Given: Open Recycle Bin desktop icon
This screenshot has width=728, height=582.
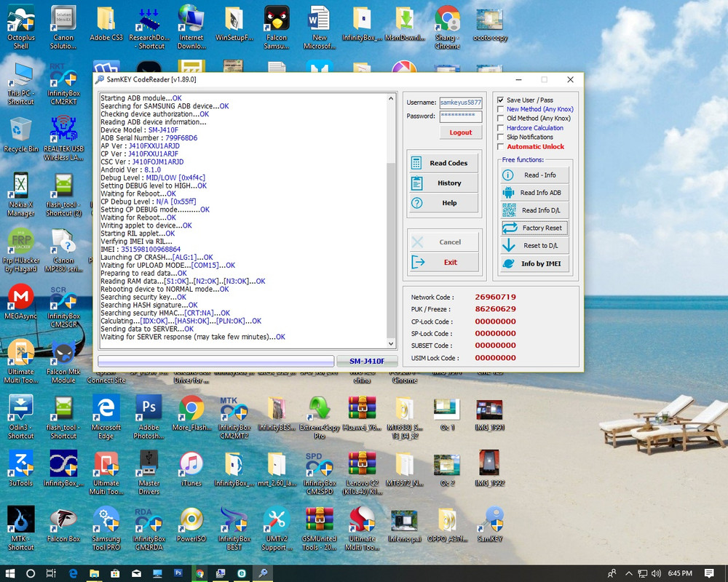Looking at the screenshot, I should pos(21,135).
